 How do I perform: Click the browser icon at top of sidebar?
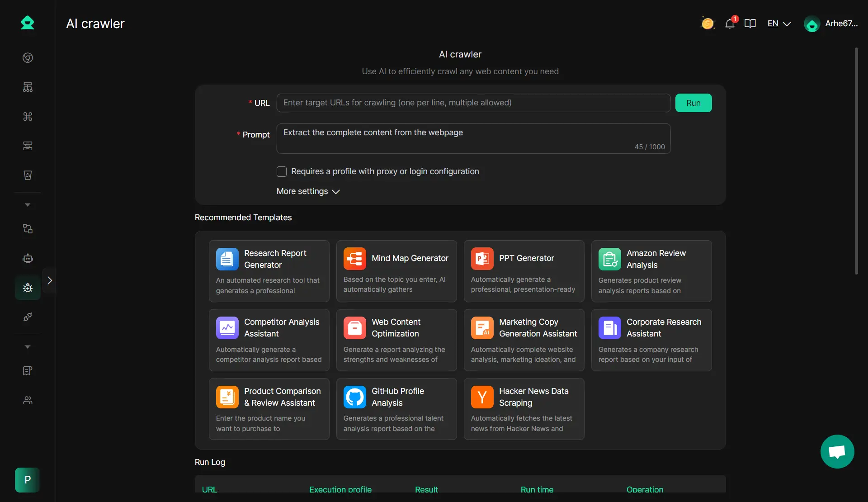(28, 58)
